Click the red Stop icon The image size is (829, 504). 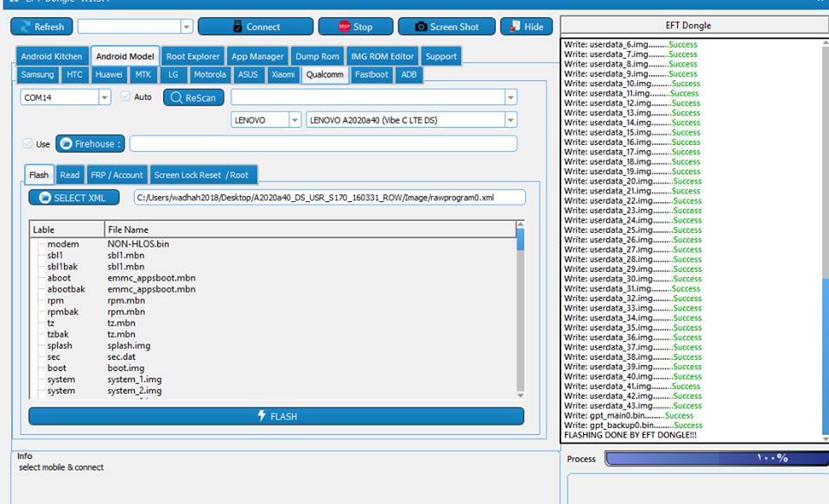tap(345, 27)
